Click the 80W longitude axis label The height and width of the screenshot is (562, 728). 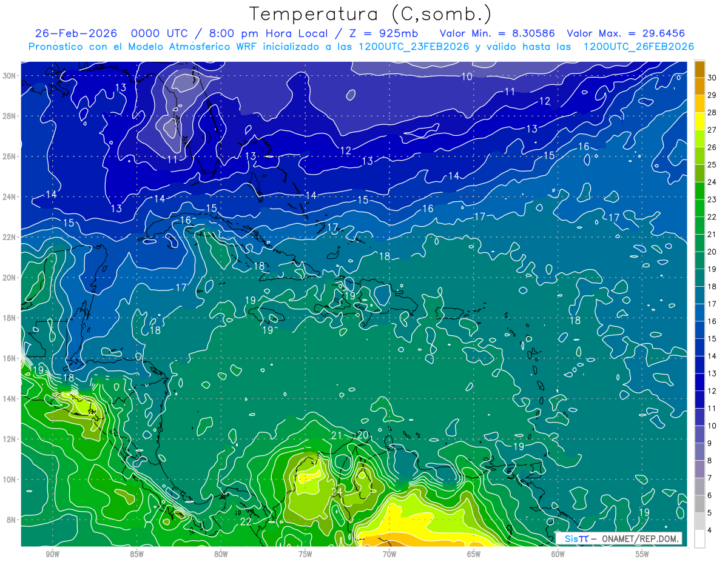click(221, 554)
